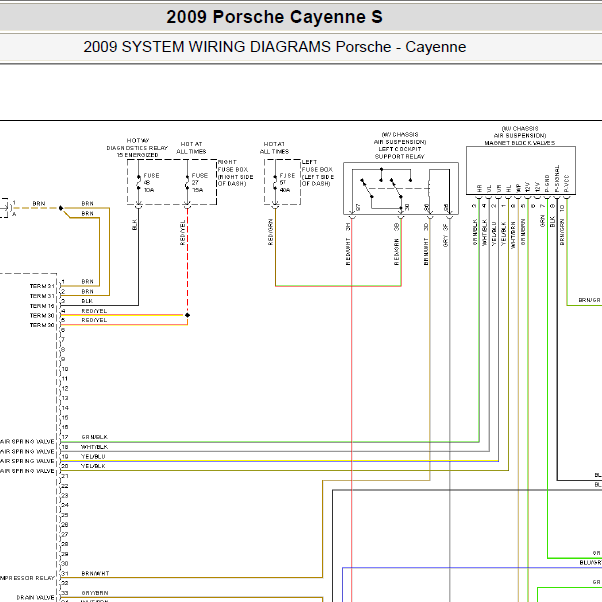602x602 pixels.
Task: Select the Fuse 57 40A symbol
Action: pos(275,182)
